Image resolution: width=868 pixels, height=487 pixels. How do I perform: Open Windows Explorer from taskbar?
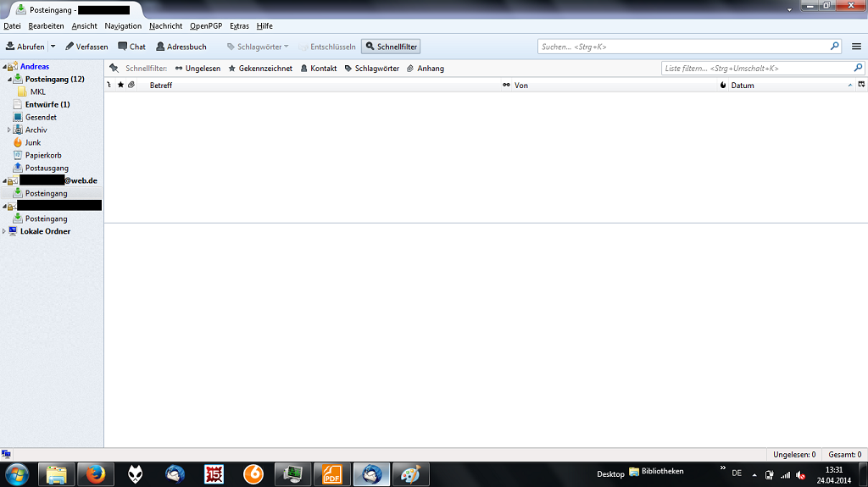(x=56, y=475)
